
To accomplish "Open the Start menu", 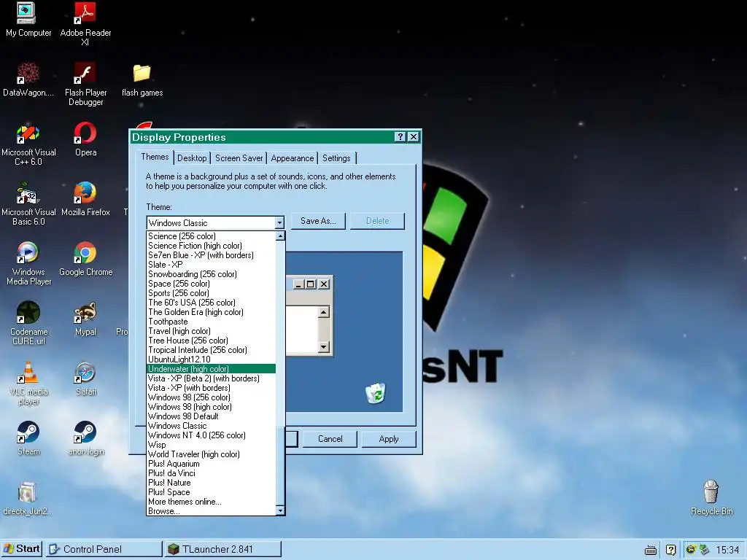I will tap(21, 549).
